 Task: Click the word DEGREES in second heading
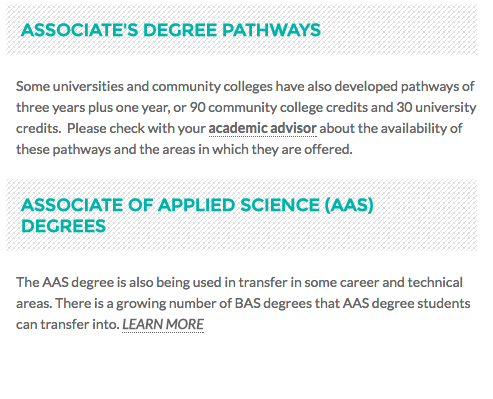tap(63, 226)
